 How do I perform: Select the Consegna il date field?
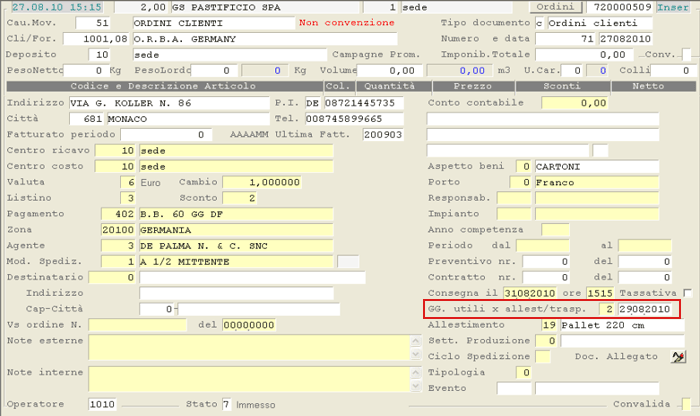coord(522,293)
